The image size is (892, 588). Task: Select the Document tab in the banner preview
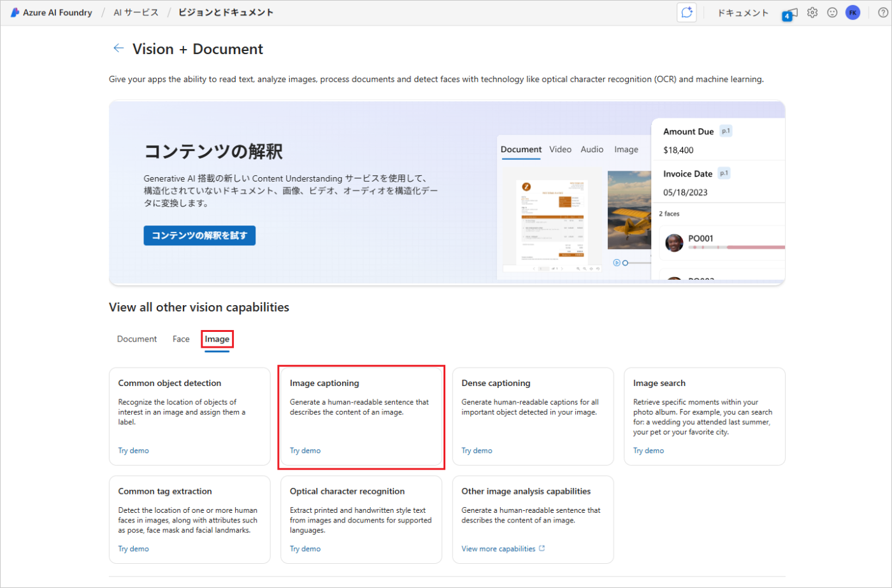(521, 149)
